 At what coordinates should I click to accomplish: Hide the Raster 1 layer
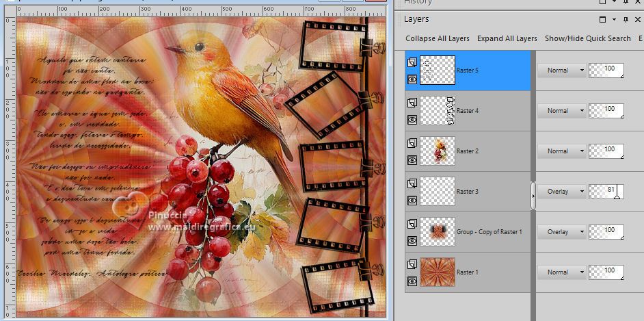[411, 281]
